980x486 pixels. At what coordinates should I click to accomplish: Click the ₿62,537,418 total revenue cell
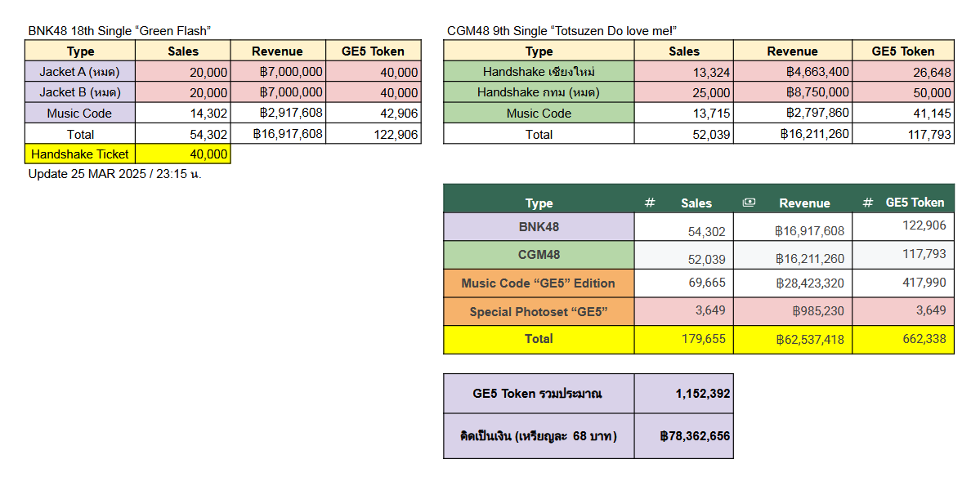click(793, 339)
